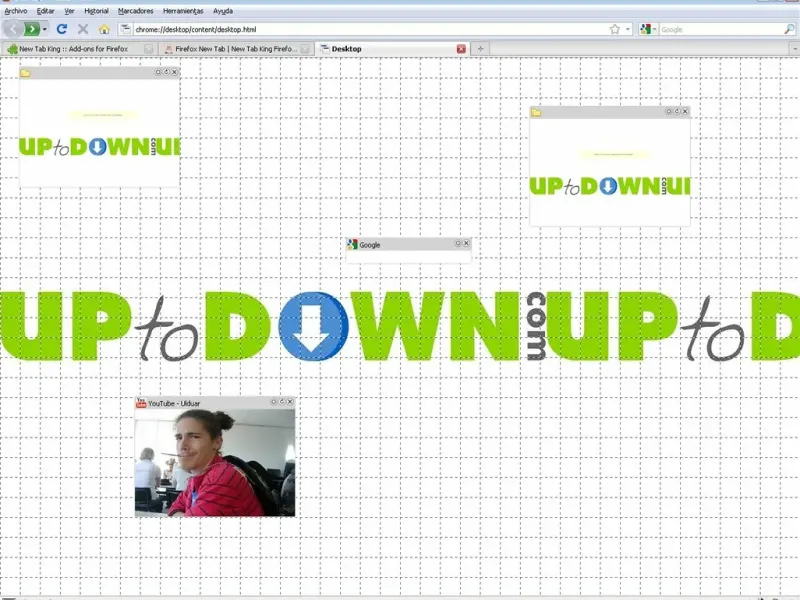Open the Marcadores menu
The width and height of the screenshot is (800, 600).
136,11
